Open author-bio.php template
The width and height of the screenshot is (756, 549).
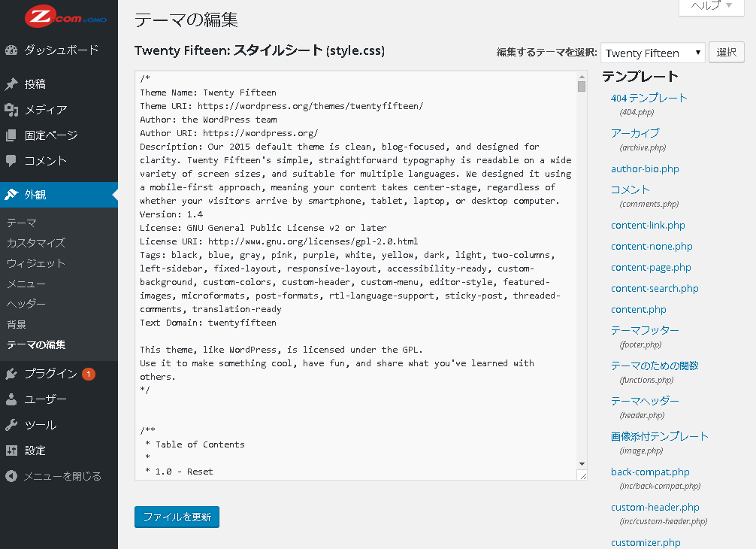click(645, 169)
